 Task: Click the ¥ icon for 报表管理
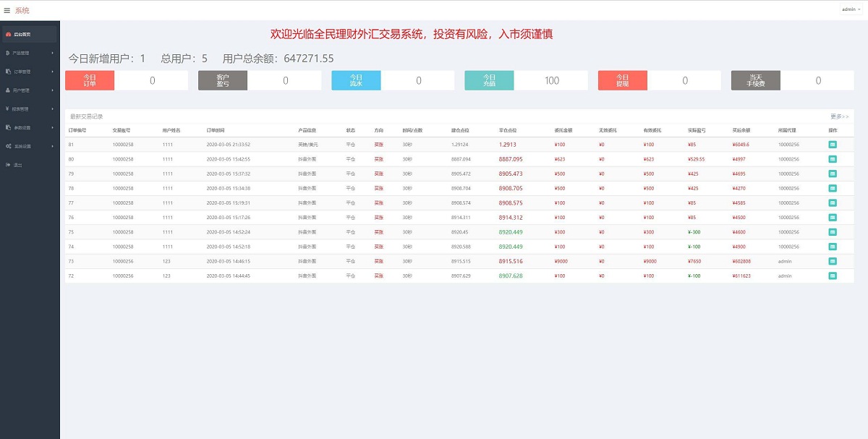[7, 108]
